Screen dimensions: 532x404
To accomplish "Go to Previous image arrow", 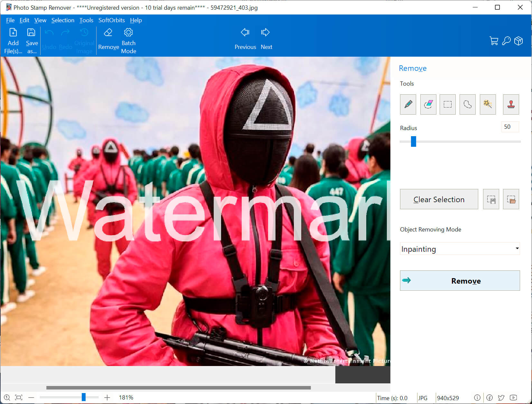I will [x=245, y=32].
